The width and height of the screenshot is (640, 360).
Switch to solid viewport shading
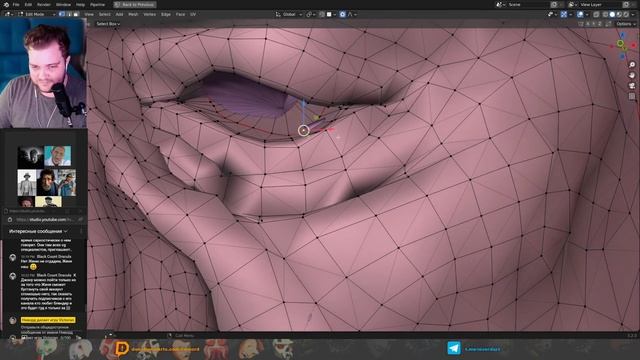click(x=612, y=14)
